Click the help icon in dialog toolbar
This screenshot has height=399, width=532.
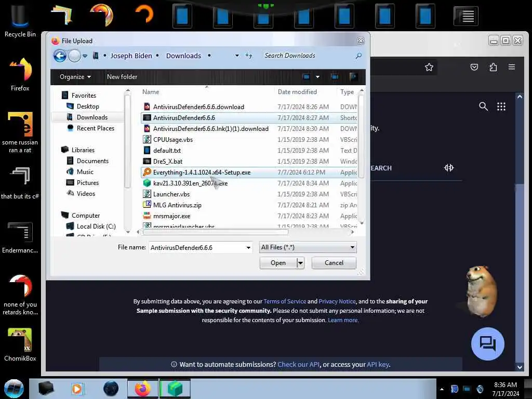(x=353, y=77)
